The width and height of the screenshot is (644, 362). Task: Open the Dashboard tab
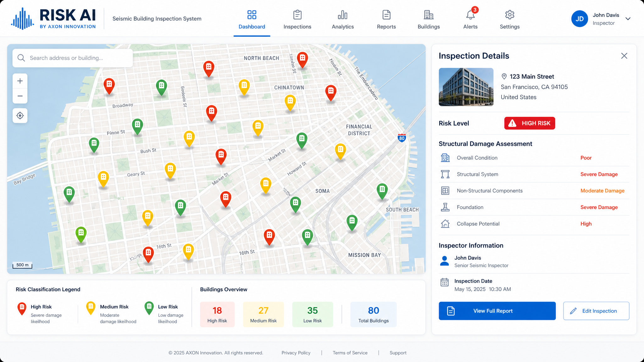pos(252,20)
